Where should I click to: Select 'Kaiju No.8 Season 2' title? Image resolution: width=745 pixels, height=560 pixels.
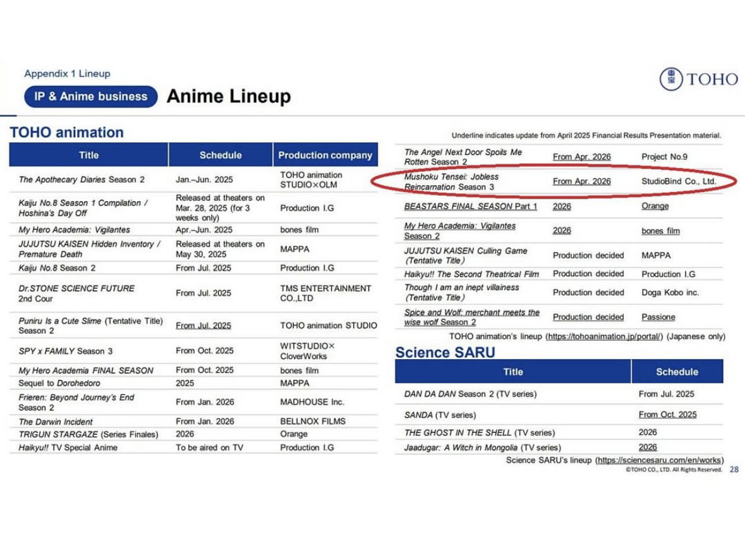click(57, 268)
